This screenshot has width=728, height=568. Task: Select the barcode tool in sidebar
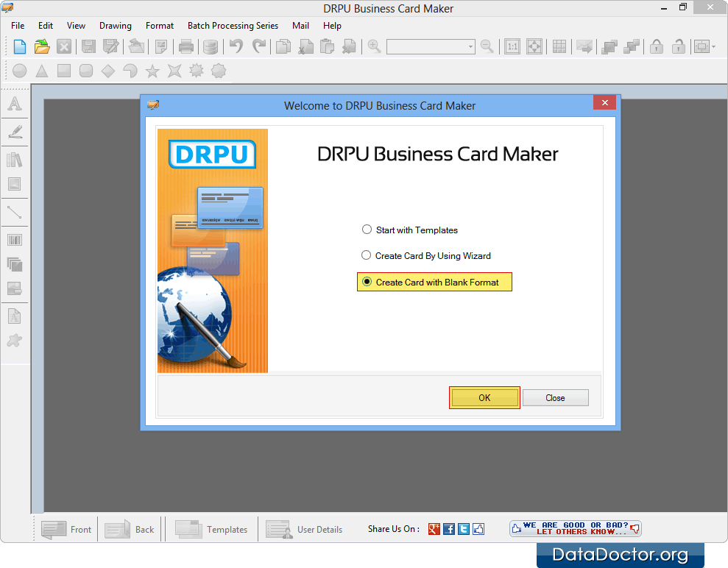point(15,240)
